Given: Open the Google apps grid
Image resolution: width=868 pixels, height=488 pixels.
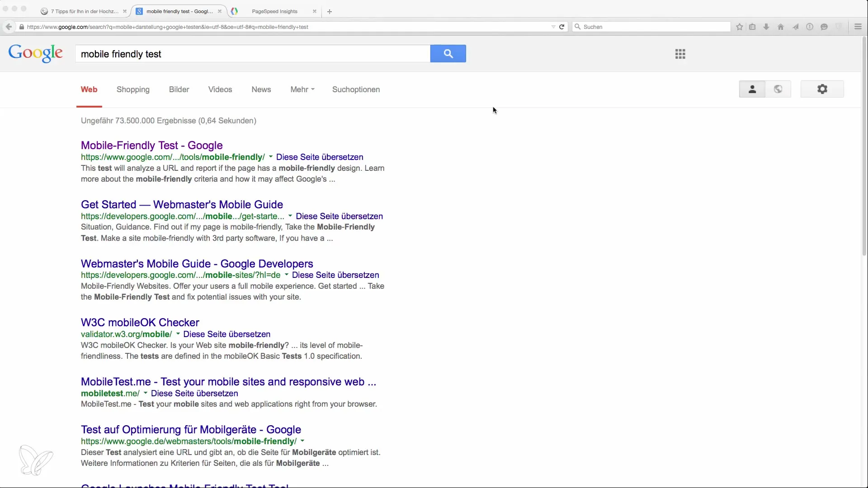Looking at the screenshot, I should tap(680, 54).
